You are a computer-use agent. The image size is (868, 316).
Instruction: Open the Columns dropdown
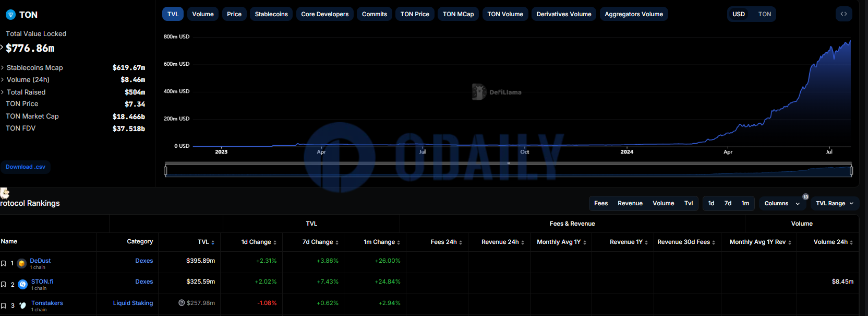pos(782,203)
